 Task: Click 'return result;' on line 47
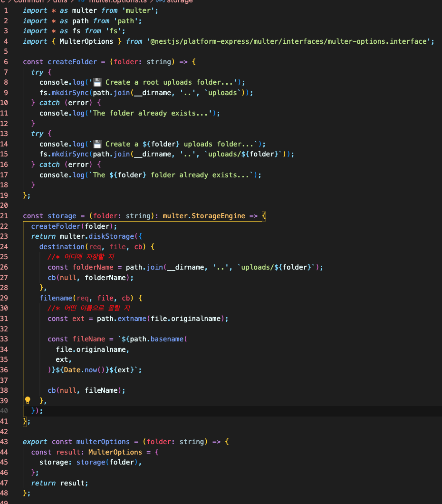(59, 483)
